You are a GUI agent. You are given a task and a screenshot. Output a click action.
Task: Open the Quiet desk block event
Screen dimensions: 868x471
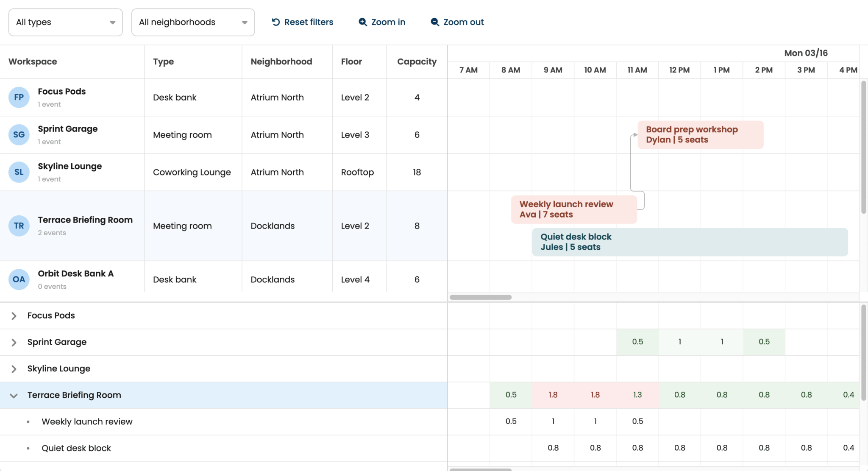[690, 242]
